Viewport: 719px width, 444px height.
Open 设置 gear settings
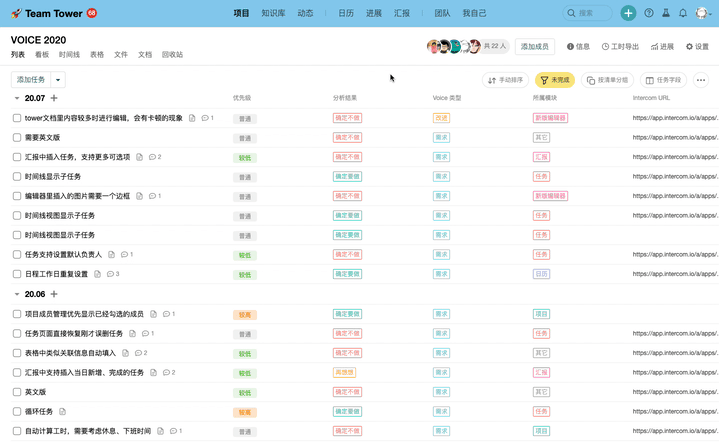click(x=694, y=46)
